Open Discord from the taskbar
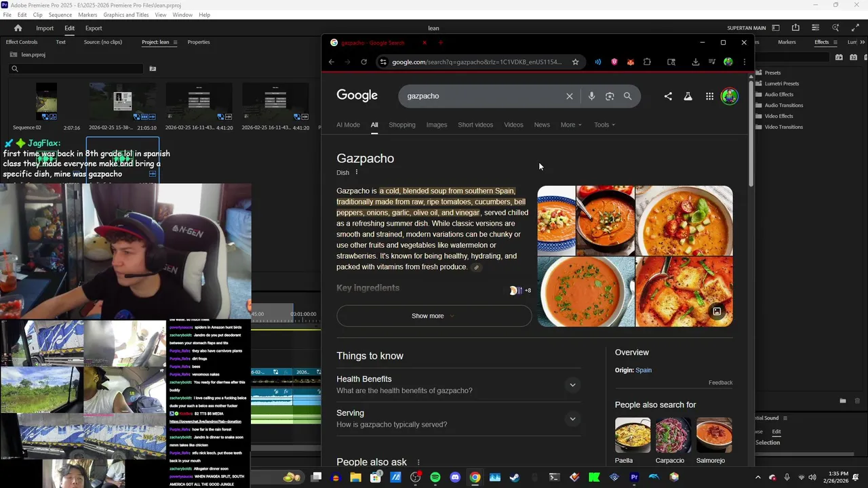The height and width of the screenshot is (488, 868). (x=455, y=477)
